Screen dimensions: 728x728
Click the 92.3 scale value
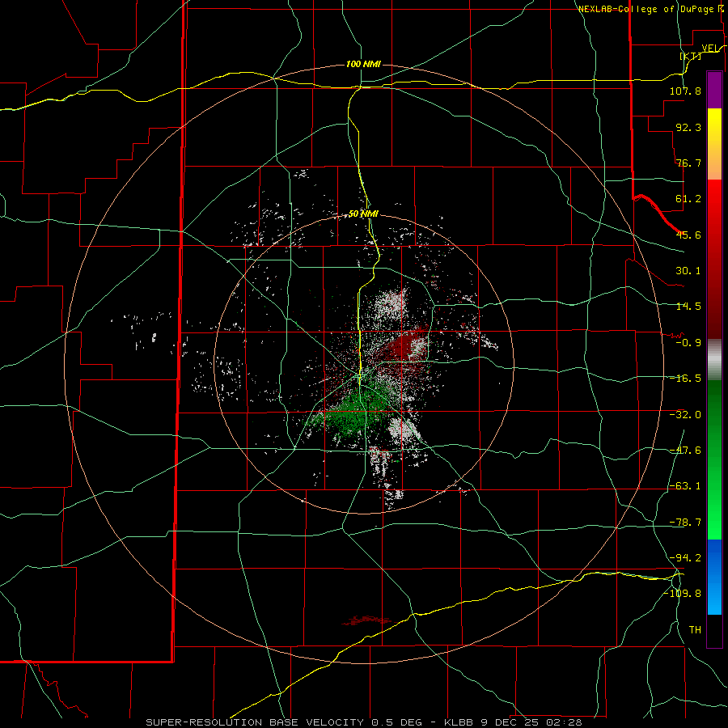(688, 127)
